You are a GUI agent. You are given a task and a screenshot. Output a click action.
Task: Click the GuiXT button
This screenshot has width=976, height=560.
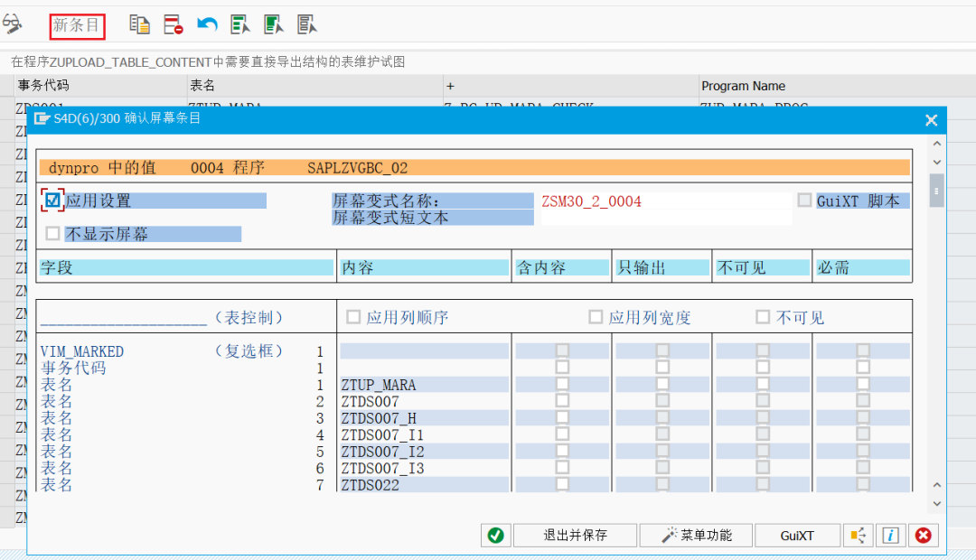[797, 535]
